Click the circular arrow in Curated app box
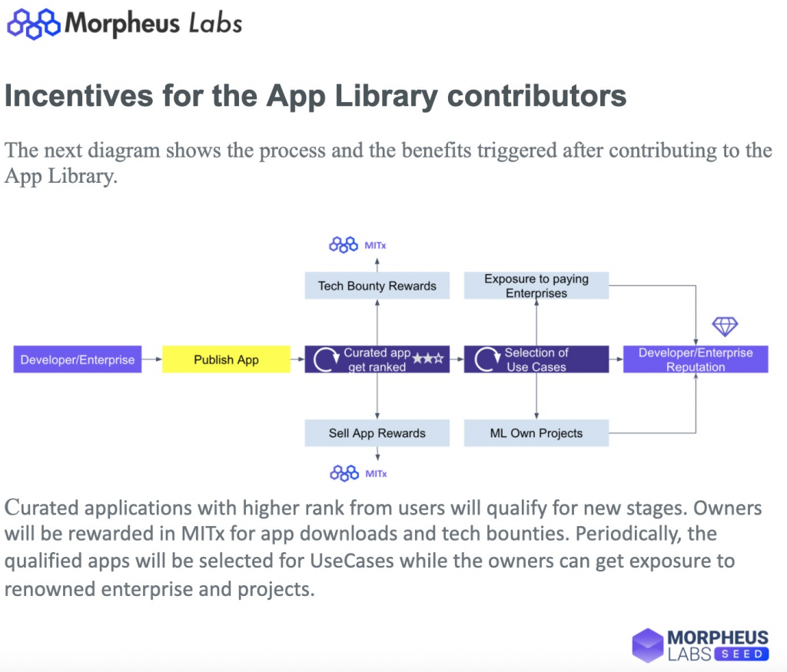Viewport: 787px width, 672px height. coord(326,359)
